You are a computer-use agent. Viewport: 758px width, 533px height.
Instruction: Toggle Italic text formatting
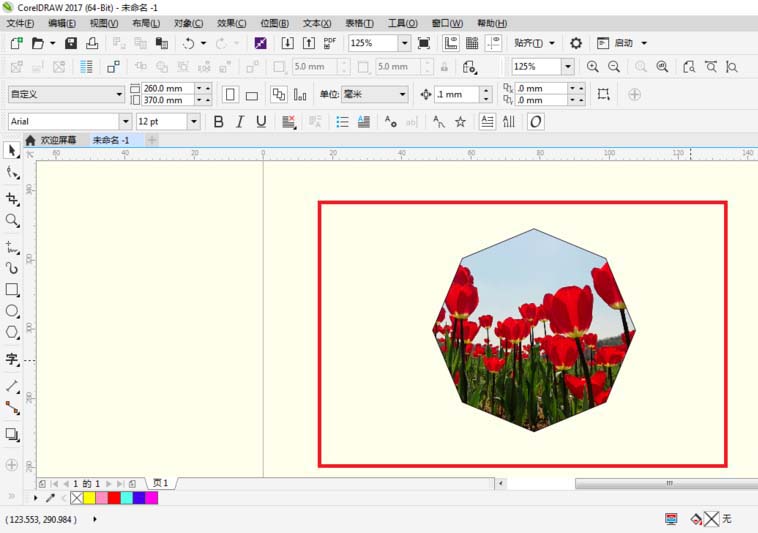[240, 122]
